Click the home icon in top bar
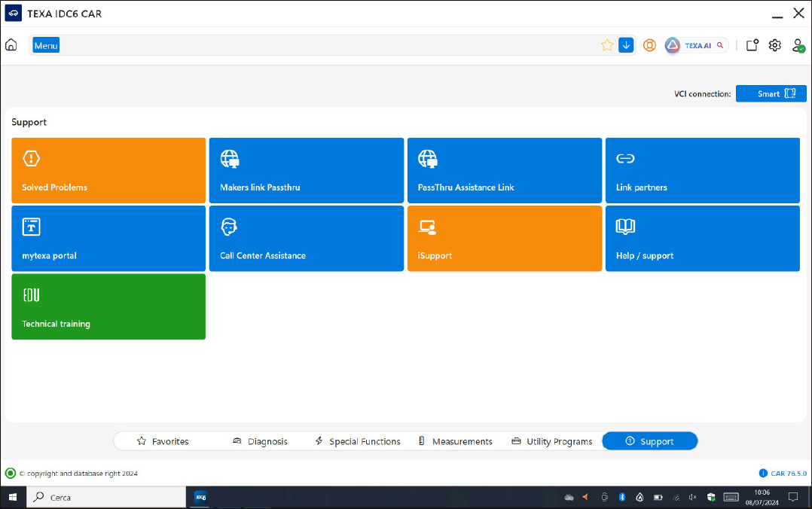Image resolution: width=812 pixels, height=509 pixels. tap(11, 45)
